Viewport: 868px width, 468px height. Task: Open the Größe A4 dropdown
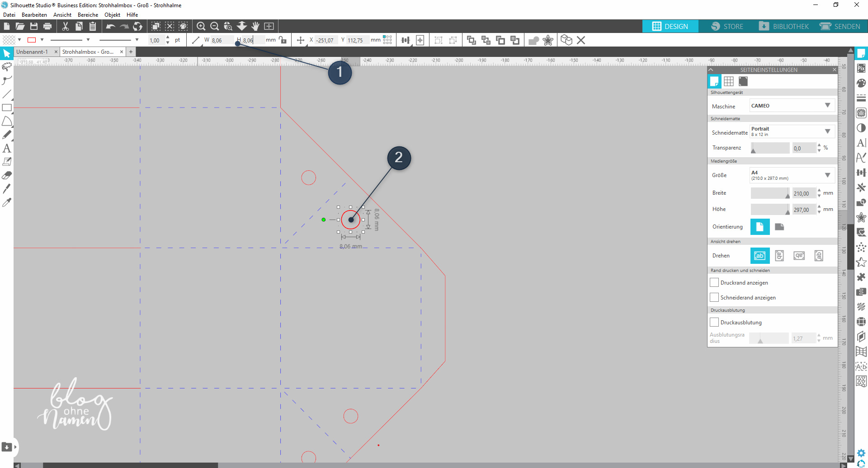[x=792, y=175]
